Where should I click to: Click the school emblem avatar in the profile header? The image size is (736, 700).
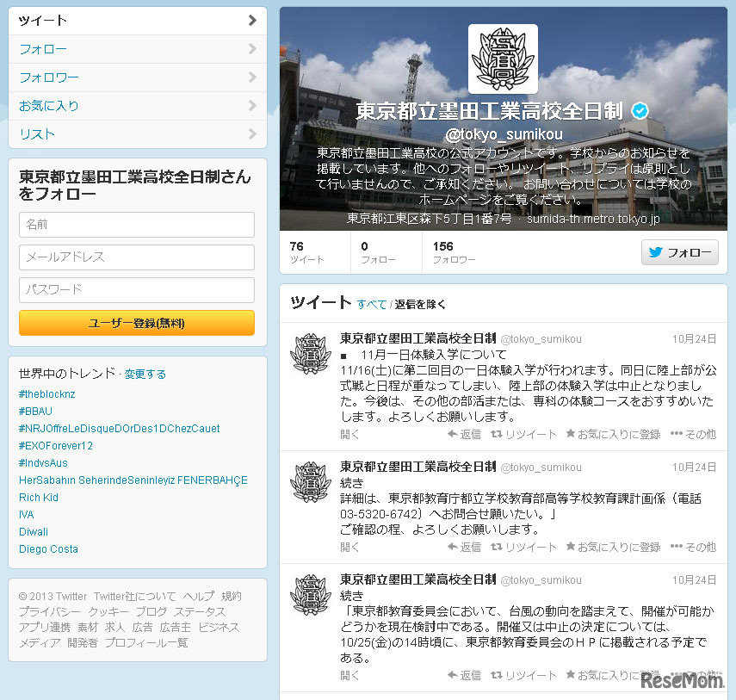pyautogui.click(x=503, y=59)
